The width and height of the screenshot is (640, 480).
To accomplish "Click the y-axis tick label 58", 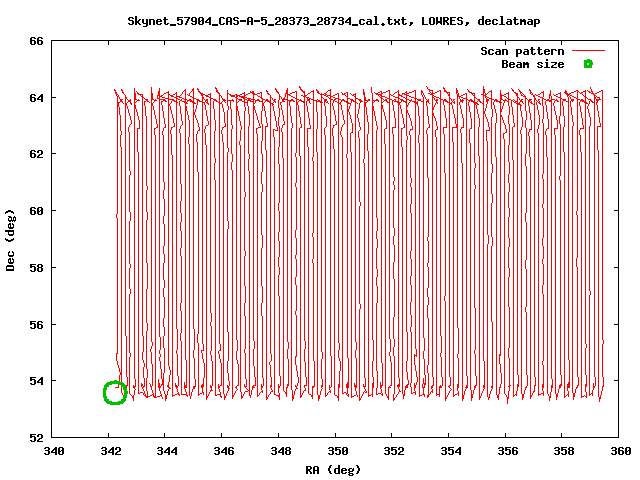I will click(36, 268).
